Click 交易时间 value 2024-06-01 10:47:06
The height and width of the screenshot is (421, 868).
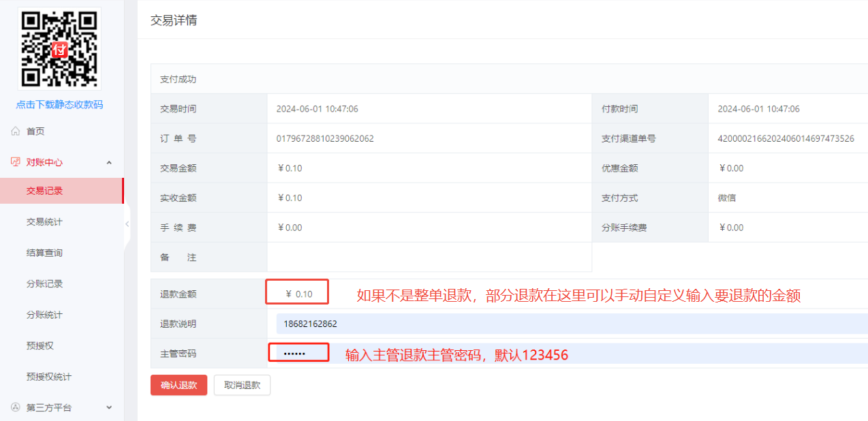pyautogui.click(x=317, y=109)
